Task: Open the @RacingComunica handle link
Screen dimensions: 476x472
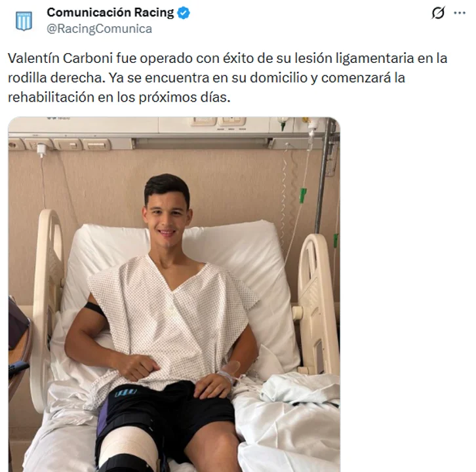Action: [x=99, y=29]
